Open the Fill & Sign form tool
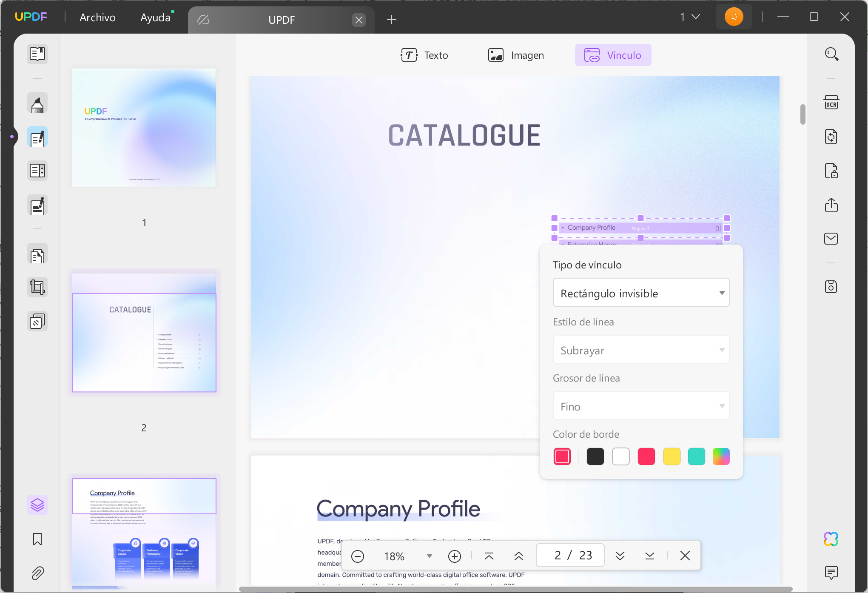Image resolution: width=868 pixels, height=593 pixels. tap(37, 205)
